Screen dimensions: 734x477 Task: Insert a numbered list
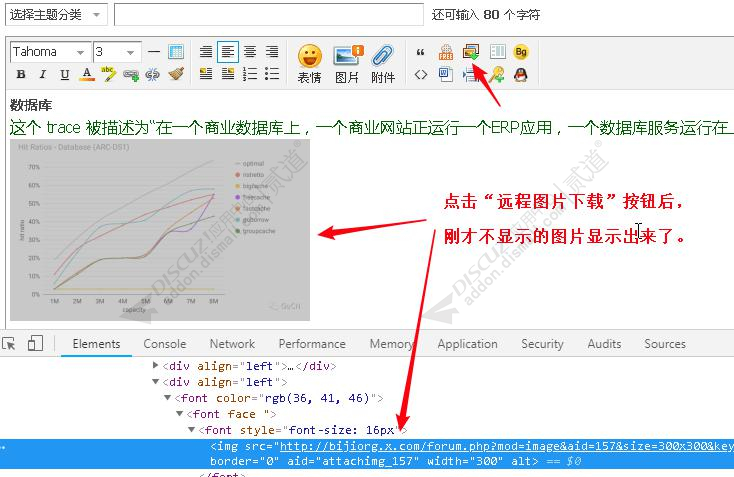point(250,73)
